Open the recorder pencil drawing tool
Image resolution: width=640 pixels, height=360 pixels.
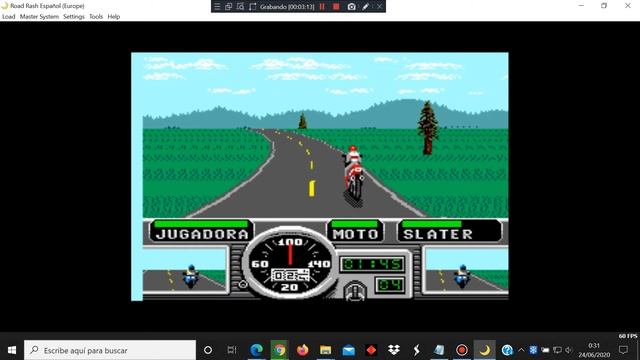[x=365, y=7]
